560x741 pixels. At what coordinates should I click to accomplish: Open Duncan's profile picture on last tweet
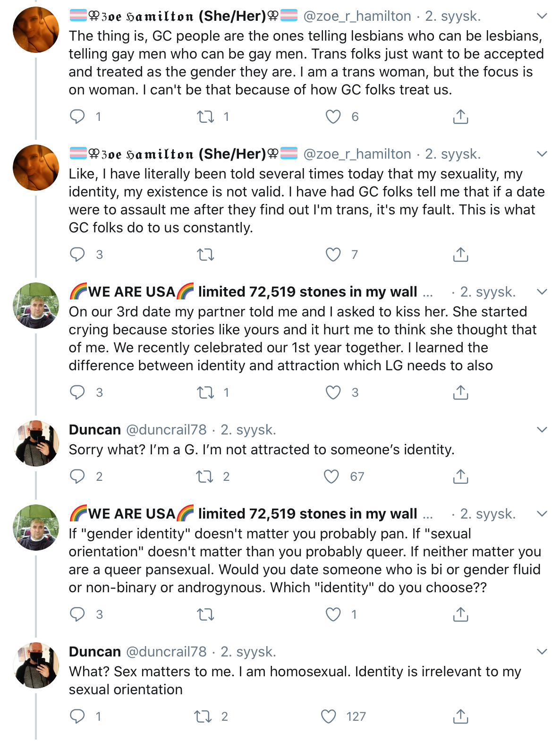coord(36,665)
